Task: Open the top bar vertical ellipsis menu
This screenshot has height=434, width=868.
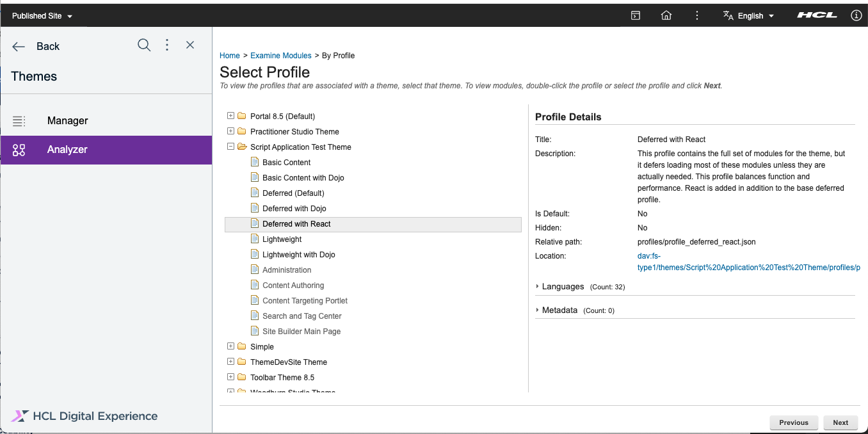Action: tap(696, 15)
